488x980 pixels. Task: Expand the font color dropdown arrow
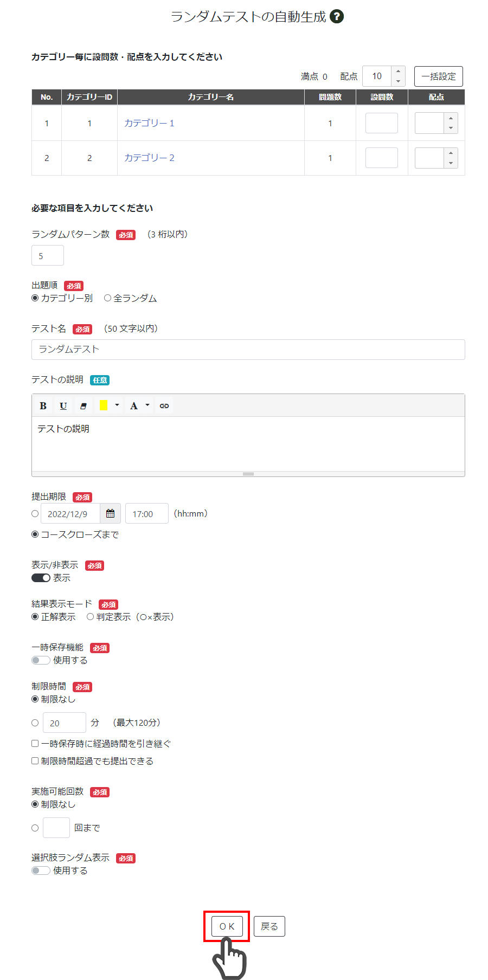[147, 405]
